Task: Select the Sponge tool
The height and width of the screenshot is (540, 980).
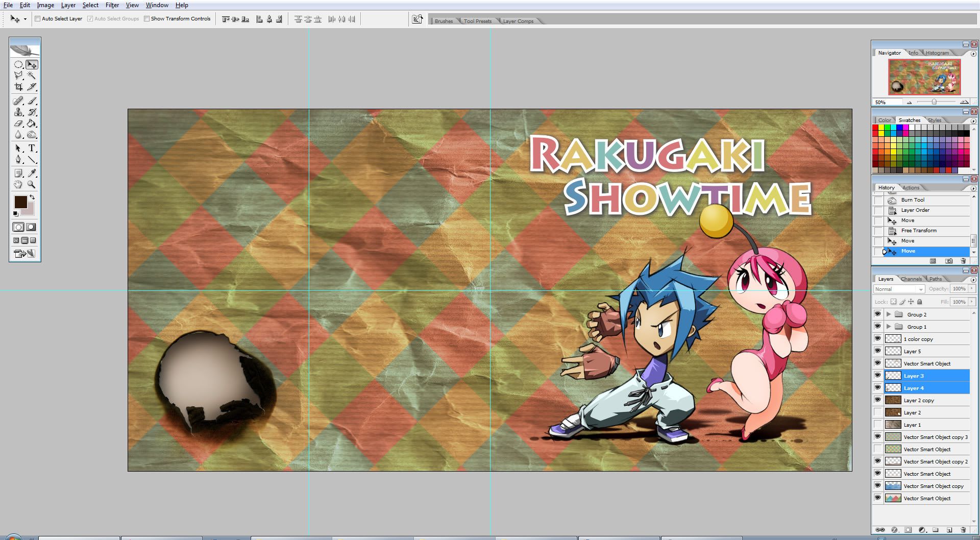Action: [x=32, y=135]
